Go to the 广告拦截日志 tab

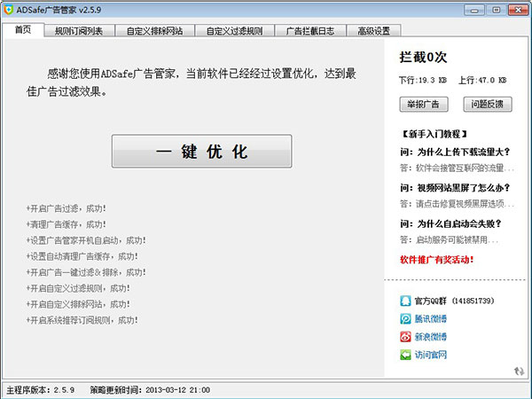(309, 30)
